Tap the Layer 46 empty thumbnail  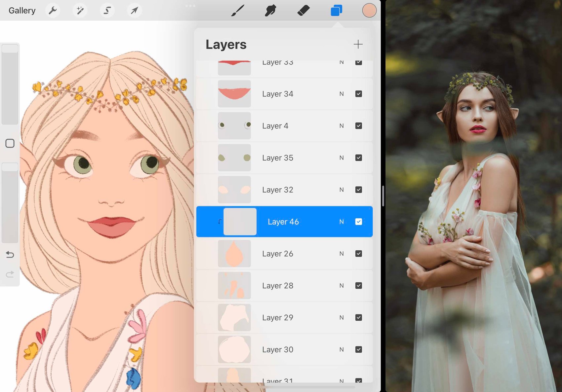click(240, 222)
